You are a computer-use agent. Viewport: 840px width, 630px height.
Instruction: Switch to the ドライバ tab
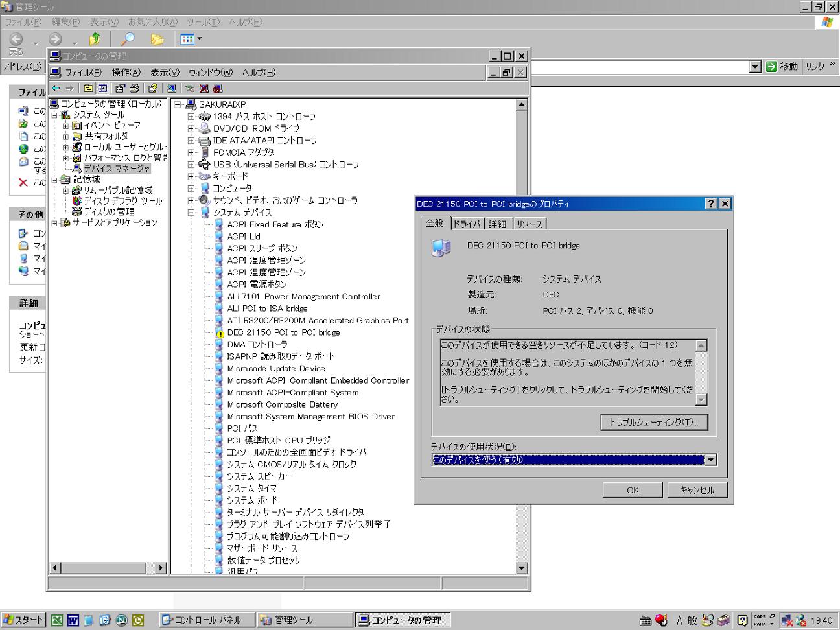coord(467,224)
